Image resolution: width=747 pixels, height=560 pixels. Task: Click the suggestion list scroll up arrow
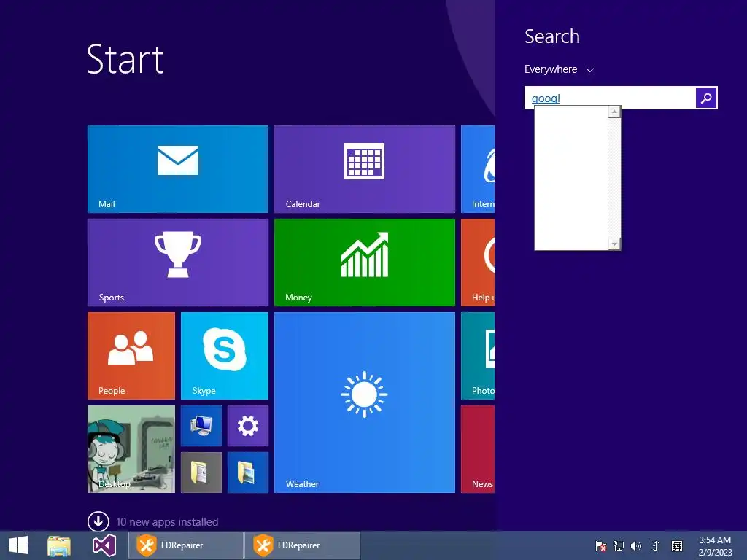614,112
